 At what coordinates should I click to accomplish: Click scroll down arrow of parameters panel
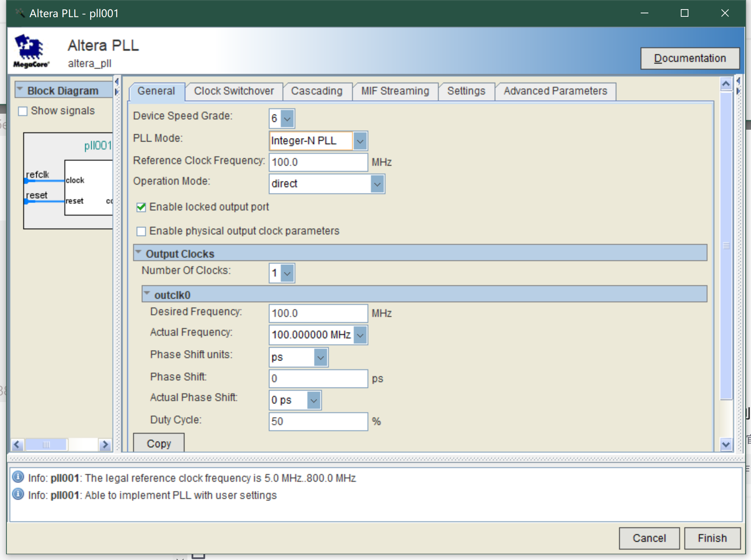click(x=726, y=444)
